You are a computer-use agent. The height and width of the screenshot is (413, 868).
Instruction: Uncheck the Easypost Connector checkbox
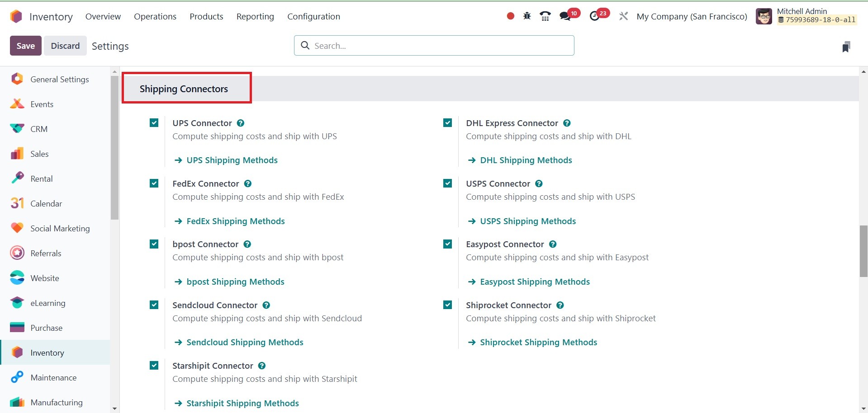(448, 244)
